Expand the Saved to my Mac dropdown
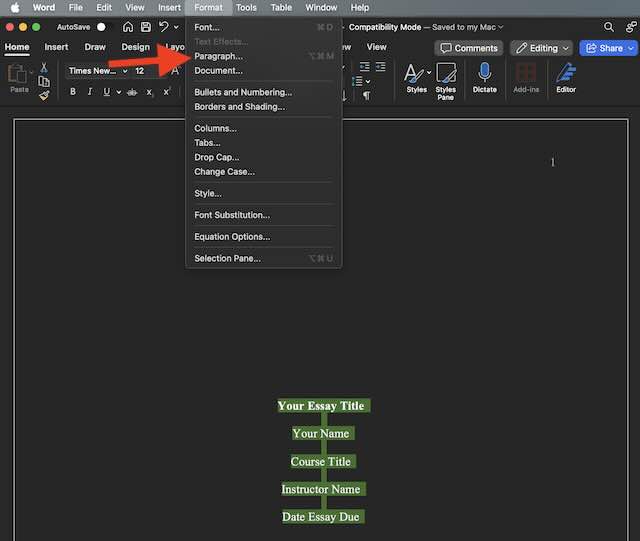 (501, 27)
